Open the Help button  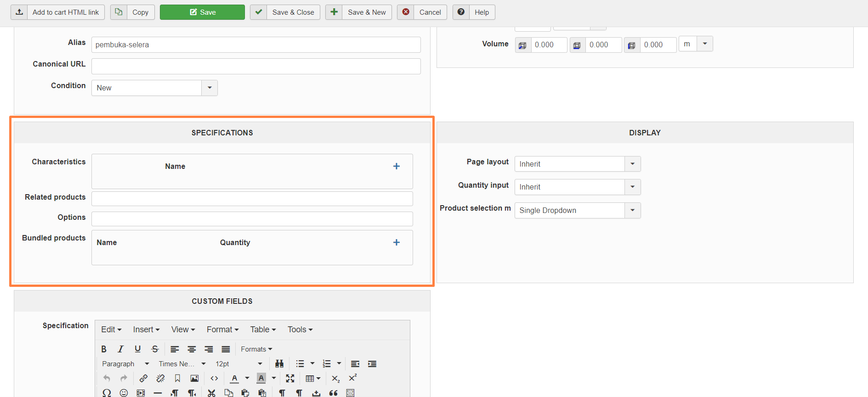[474, 12]
